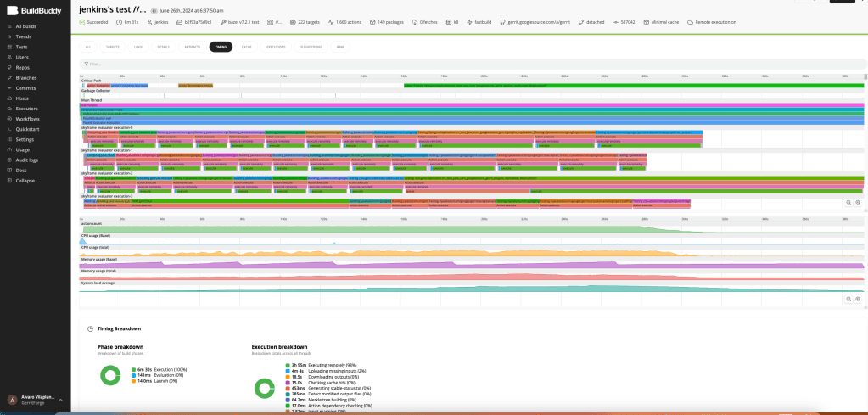
Task: Open the Hosts sidebar icon
Action: pyautogui.click(x=8, y=98)
